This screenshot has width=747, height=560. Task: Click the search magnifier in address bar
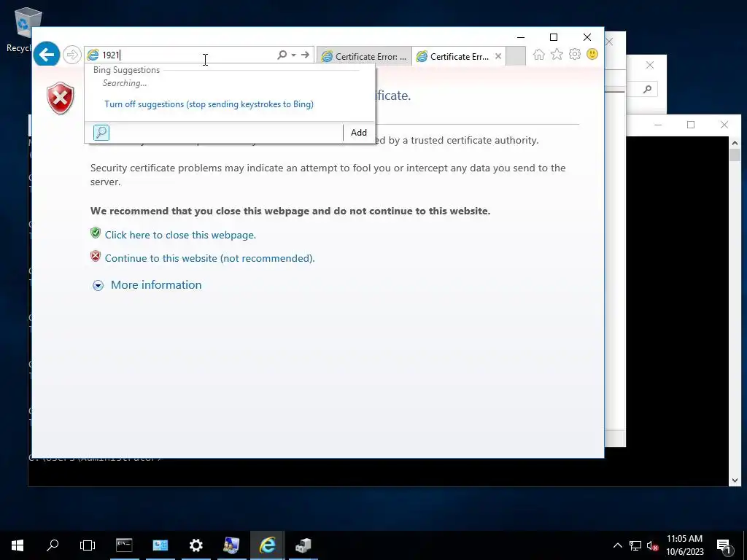(x=282, y=55)
